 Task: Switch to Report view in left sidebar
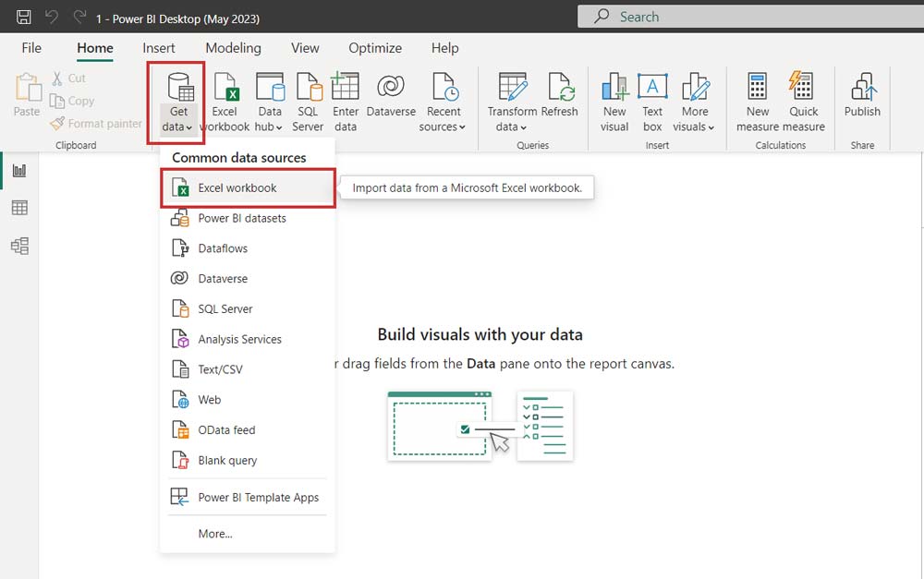19,171
